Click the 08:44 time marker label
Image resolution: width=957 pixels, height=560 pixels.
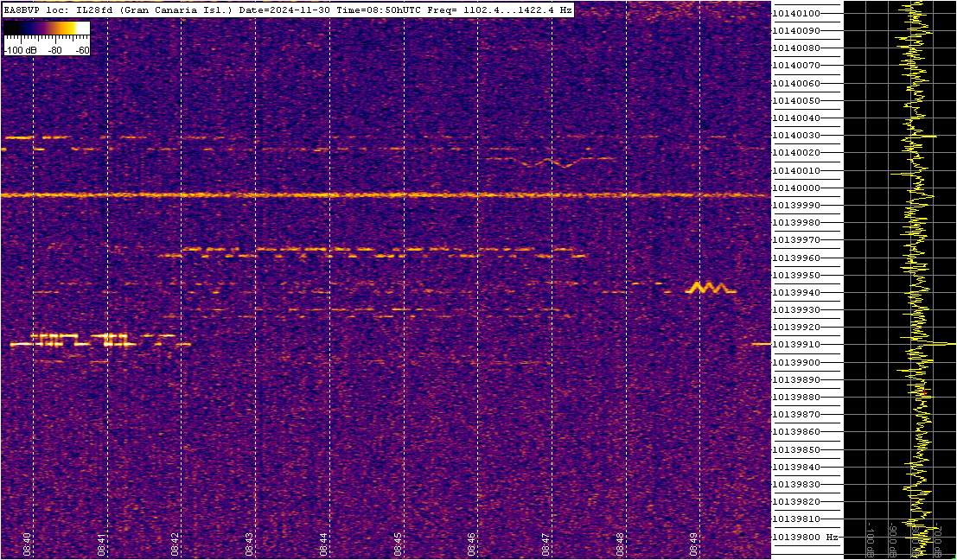tap(323, 543)
